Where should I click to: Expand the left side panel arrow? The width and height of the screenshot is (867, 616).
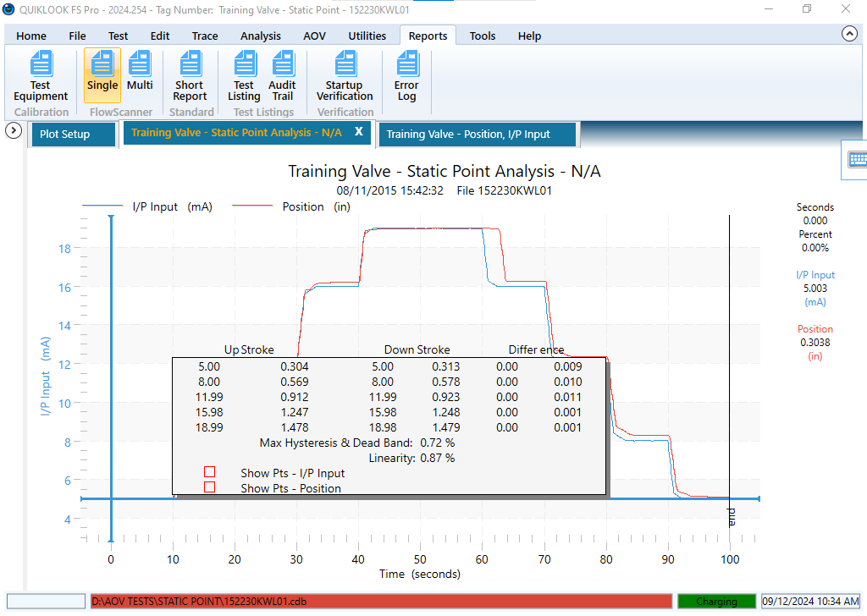pyautogui.click(x=13, y=131)
